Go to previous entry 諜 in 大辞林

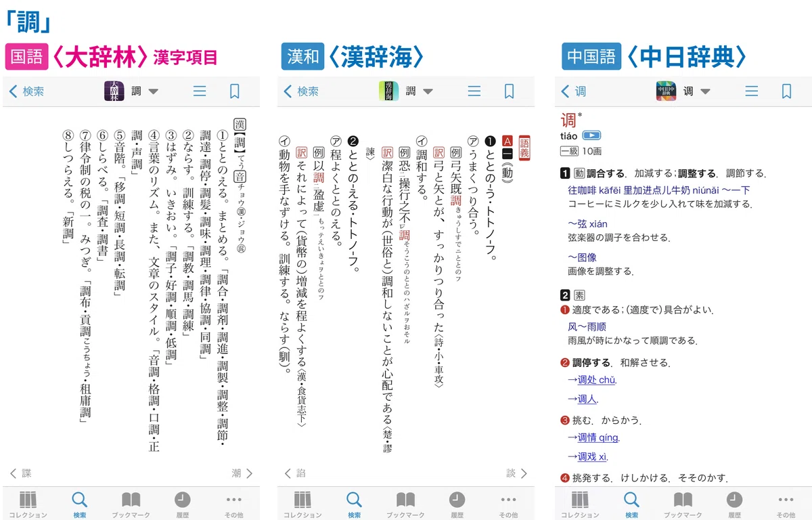[21, 473]
